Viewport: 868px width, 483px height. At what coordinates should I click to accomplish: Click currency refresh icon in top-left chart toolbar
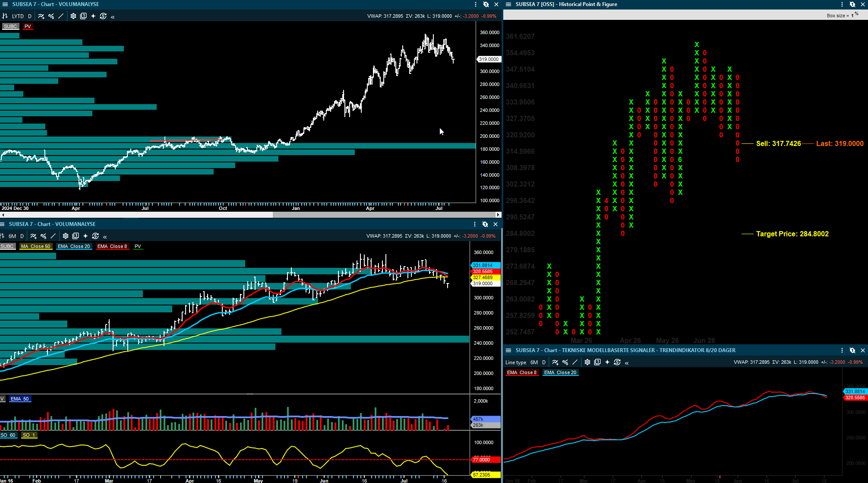click(103, 16)
